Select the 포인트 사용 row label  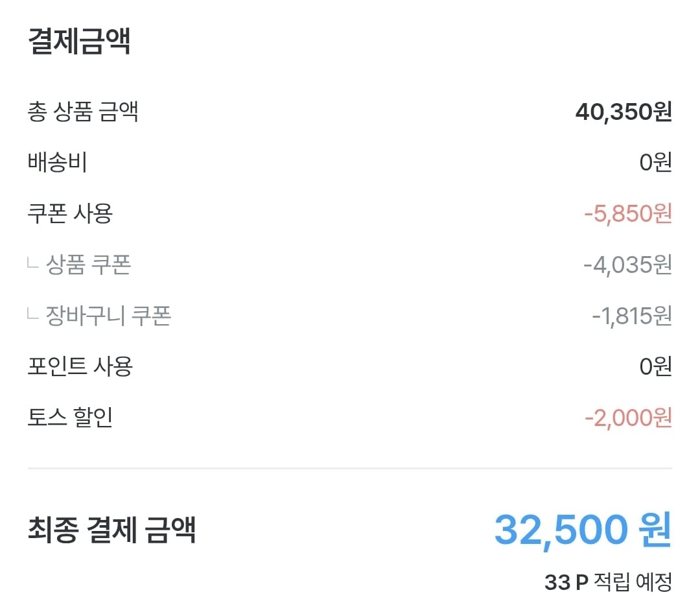coord(80,366)
